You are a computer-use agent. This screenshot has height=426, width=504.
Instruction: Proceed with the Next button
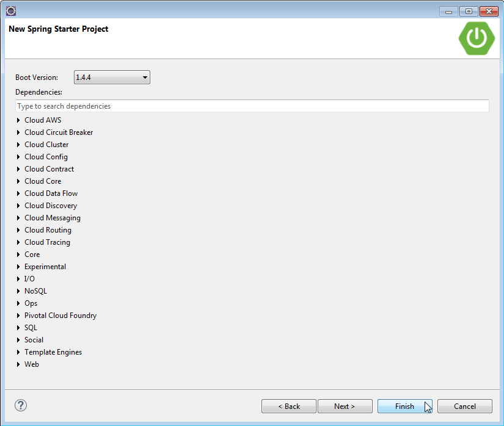pyautogui.click(x=345, y=406)
